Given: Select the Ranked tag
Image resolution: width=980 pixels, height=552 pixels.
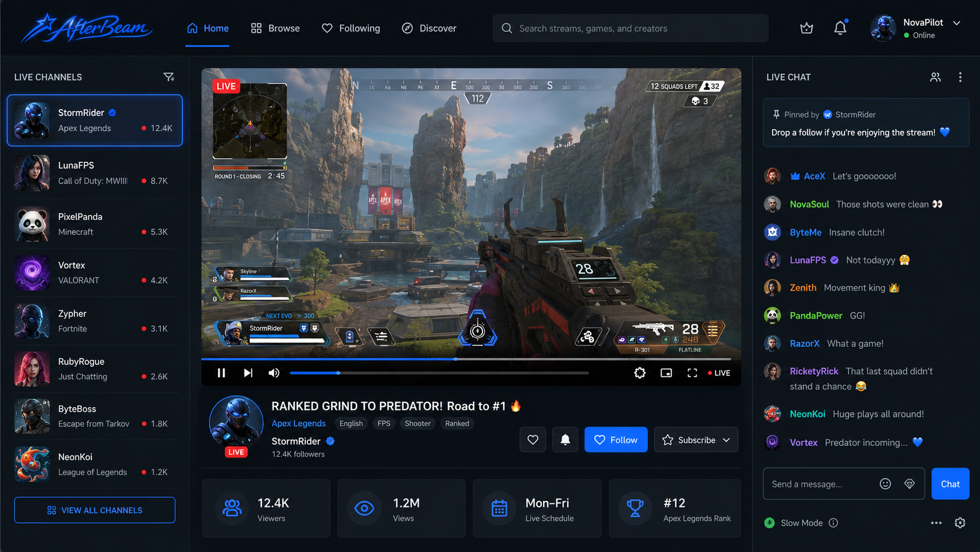Looking at the screenshot, I should [457, 424].
